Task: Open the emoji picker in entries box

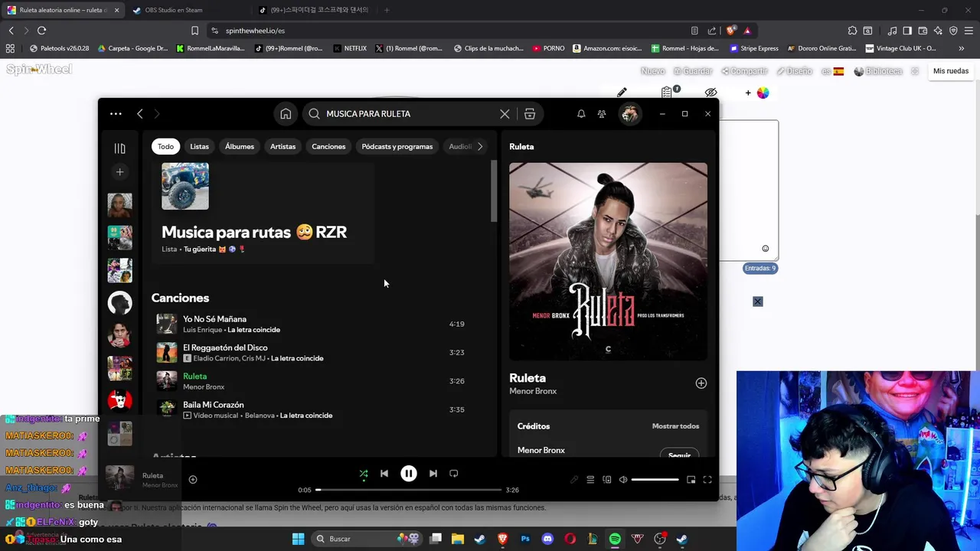Action: (x=765, y=249)
